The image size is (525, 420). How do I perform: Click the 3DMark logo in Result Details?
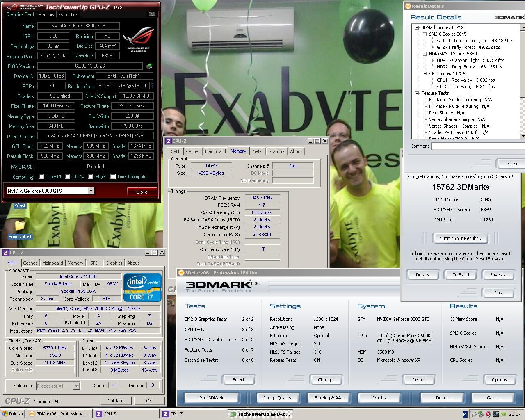click(x=510, y=17)
